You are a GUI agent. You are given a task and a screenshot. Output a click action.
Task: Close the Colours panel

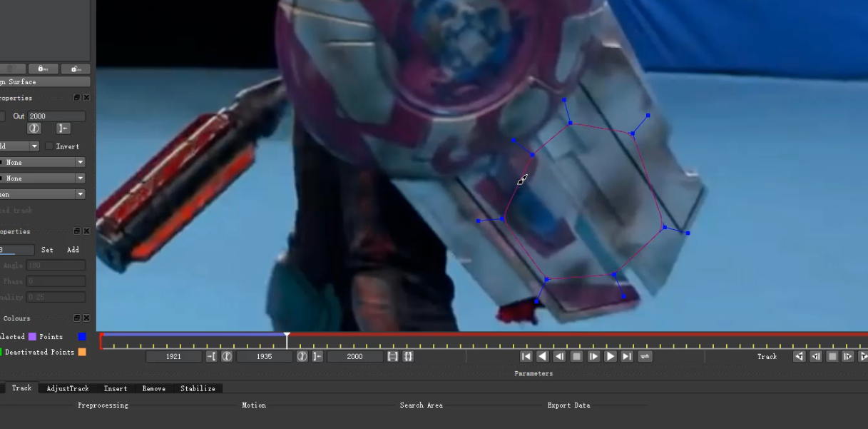click(x=86, y=318)
